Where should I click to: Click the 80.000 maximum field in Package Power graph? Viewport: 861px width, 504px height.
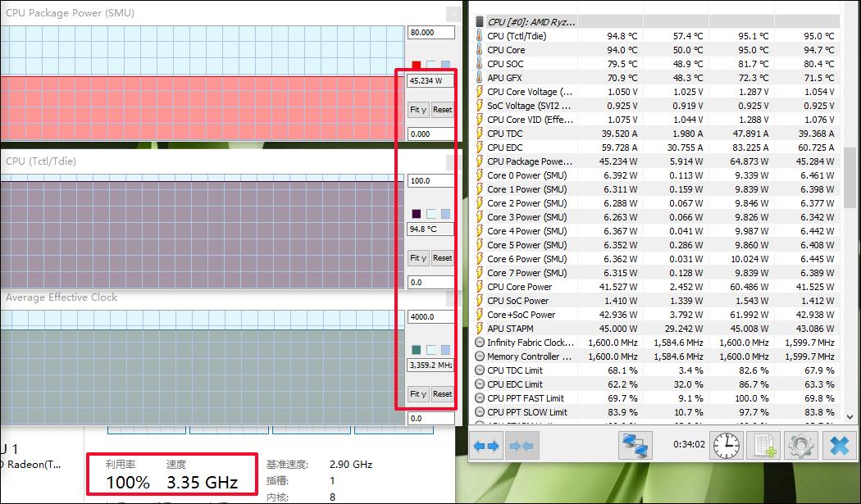(431, 33)
